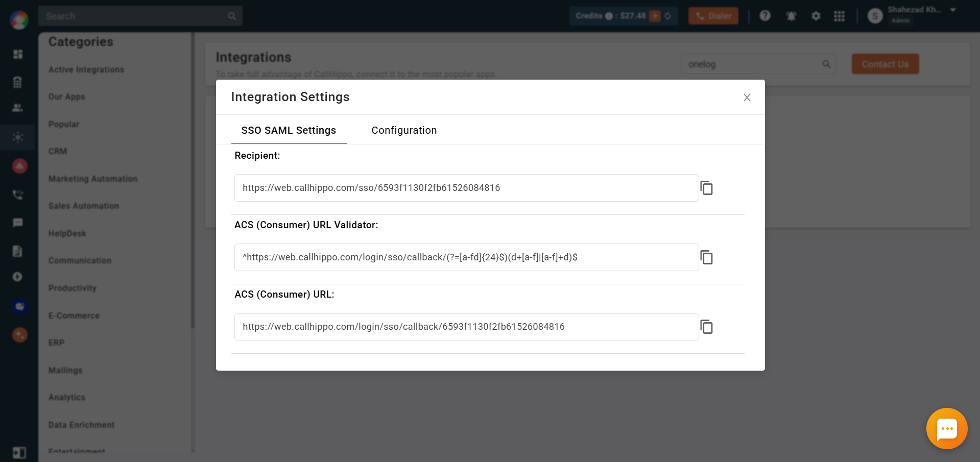Select E-Commerce category
The height and width of the screenshot is (462, 980).
tap(74, 315)
